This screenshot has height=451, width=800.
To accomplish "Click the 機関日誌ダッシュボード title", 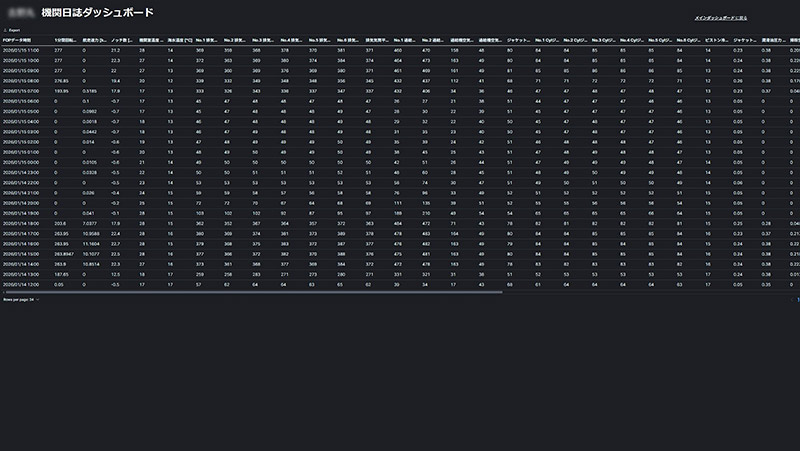I will (x=98, y=14).
